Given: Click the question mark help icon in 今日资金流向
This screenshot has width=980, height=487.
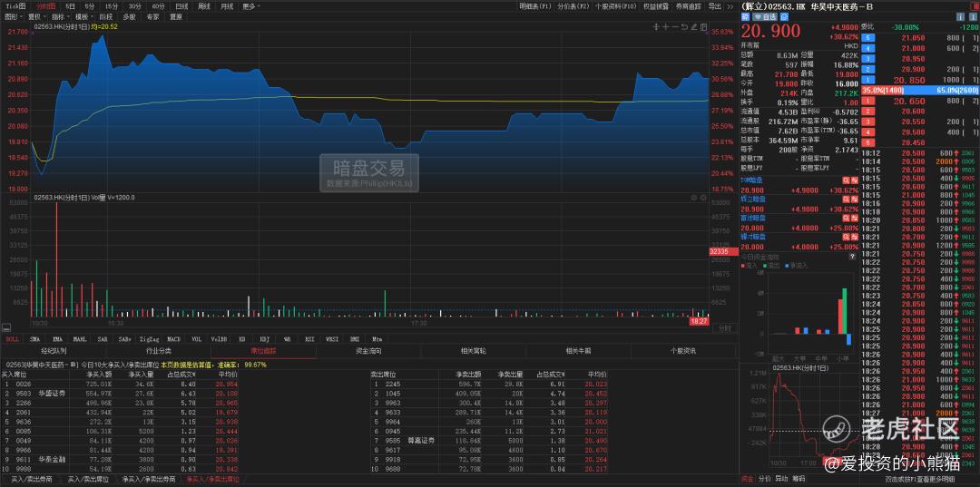Looking at the screenshot, I should [x=851, y=257].
